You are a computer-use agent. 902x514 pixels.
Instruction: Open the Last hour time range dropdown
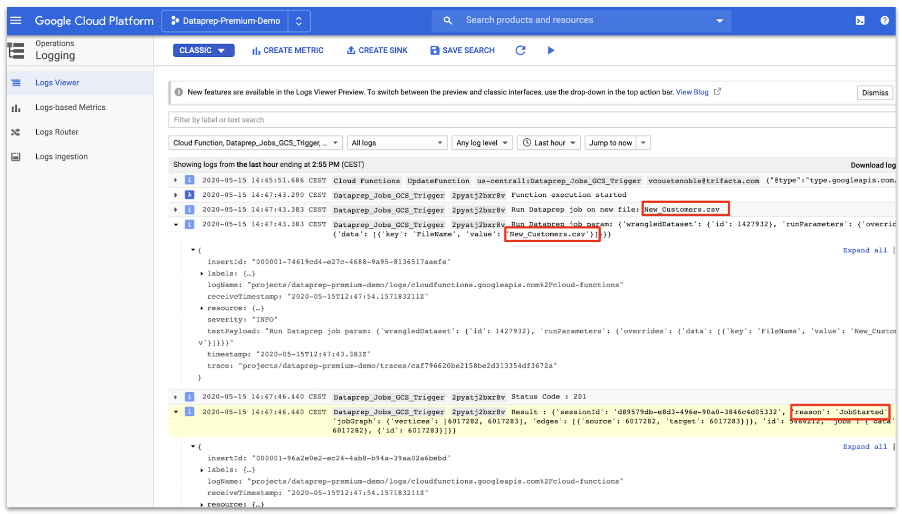[x=549, y=143]
